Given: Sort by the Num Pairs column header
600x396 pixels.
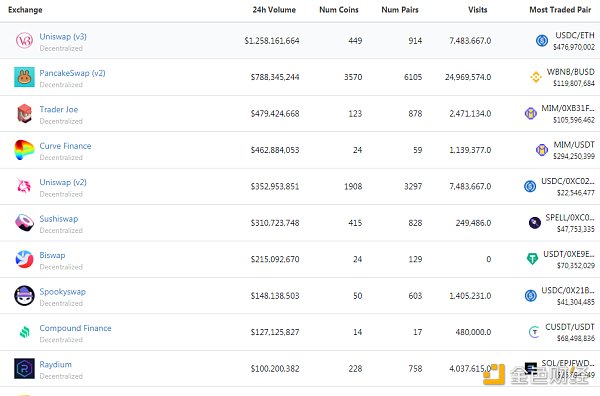Looking at the screenshot, I should (400, 10).
